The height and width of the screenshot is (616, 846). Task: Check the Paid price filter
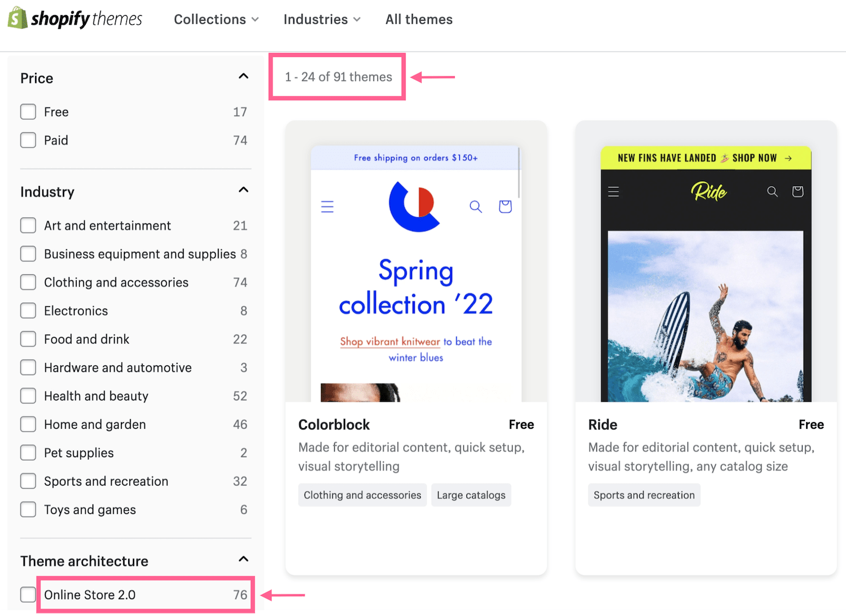pos(28,140)
